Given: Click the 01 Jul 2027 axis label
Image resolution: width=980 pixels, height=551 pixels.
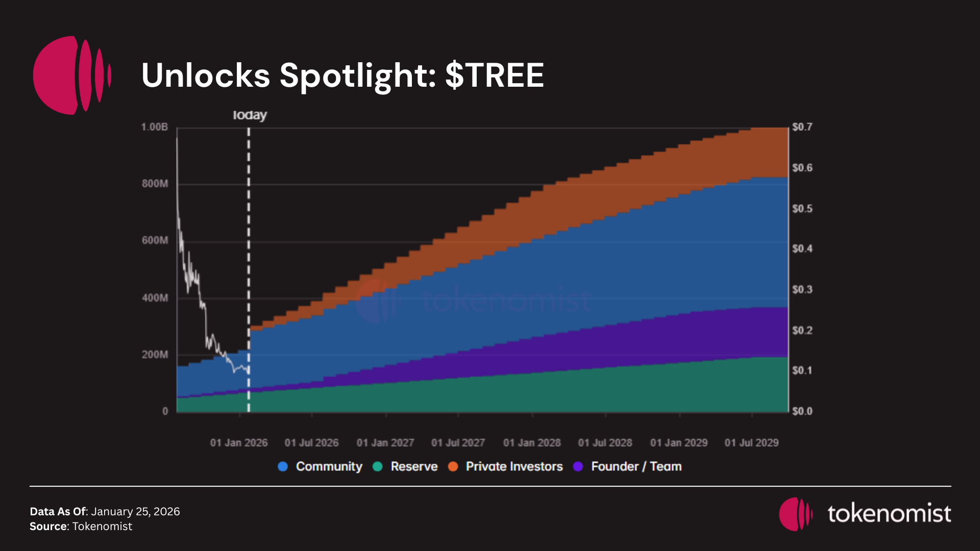Looking at the screenshot, I should pos(458,443).
